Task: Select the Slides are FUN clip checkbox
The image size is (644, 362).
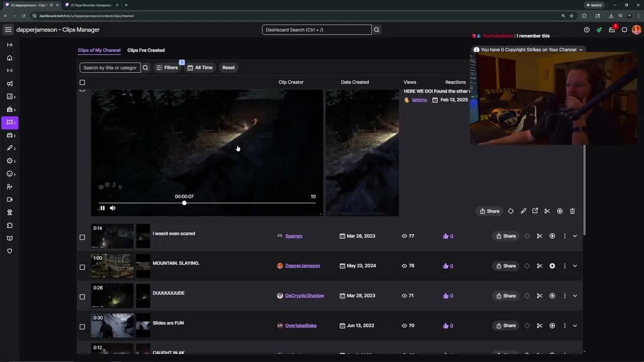Action: click(83, 327)
